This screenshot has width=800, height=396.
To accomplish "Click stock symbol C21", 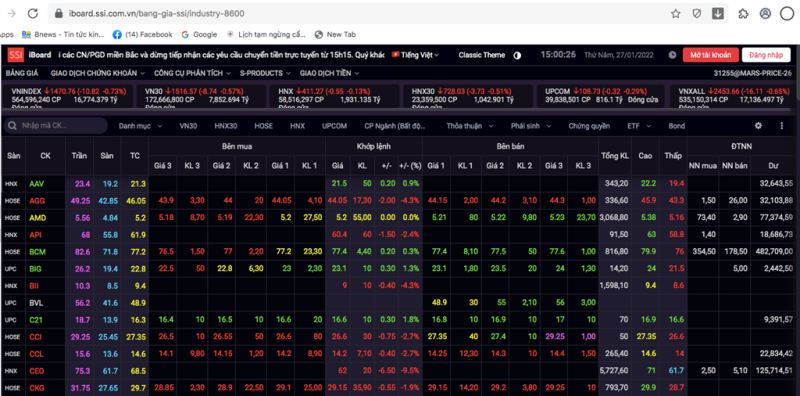I will pyautogui.click(x=35, y=320).
